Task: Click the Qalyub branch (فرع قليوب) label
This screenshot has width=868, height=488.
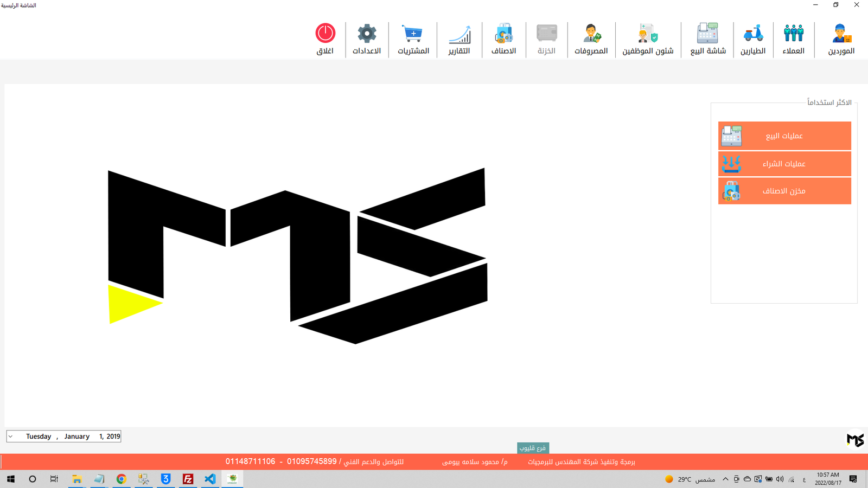Action: (533, 448)
